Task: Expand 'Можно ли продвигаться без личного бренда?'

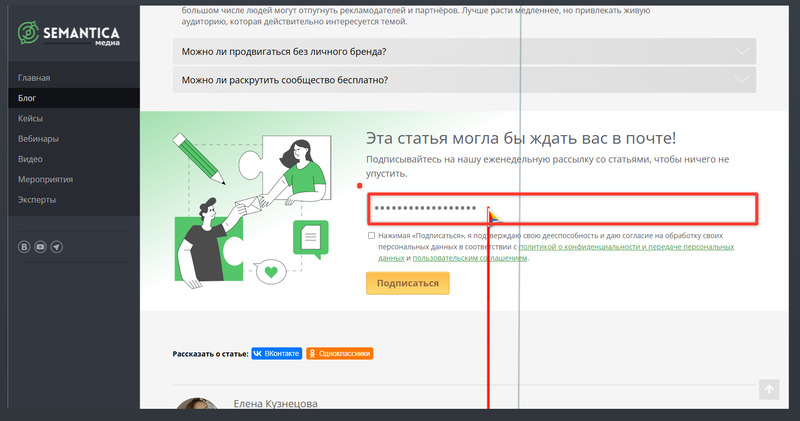Action: point(464,52)
